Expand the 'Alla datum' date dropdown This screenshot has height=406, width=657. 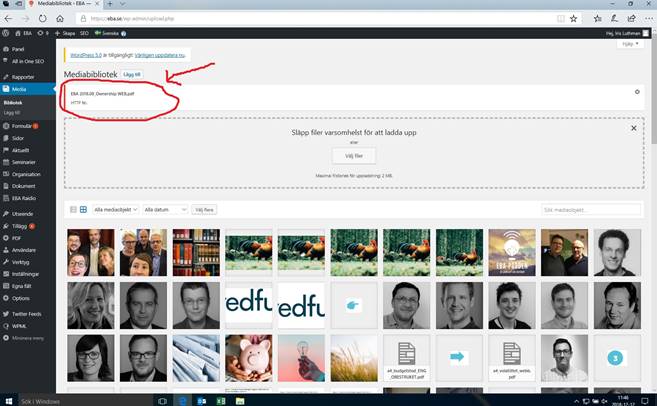[x=164, y=210]
